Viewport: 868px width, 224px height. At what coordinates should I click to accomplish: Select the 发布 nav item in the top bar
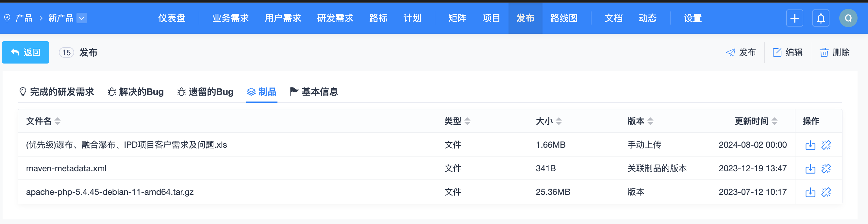(525, 18)
